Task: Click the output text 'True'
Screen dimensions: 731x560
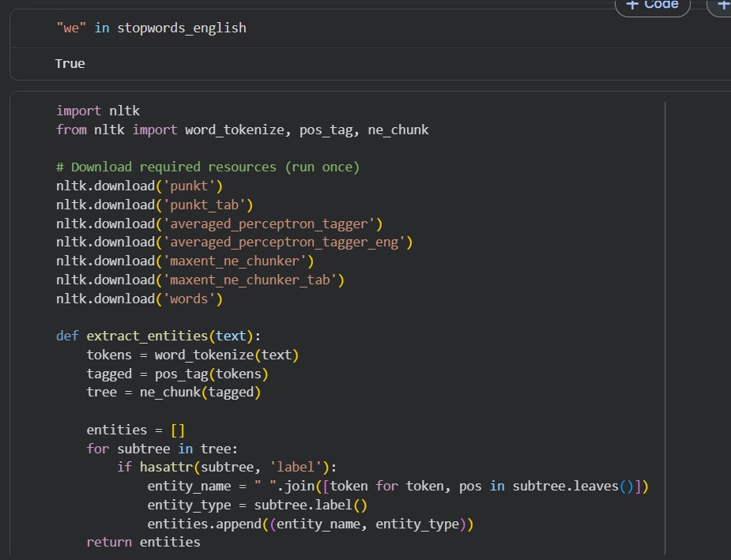Action: [x=70, y=64]
